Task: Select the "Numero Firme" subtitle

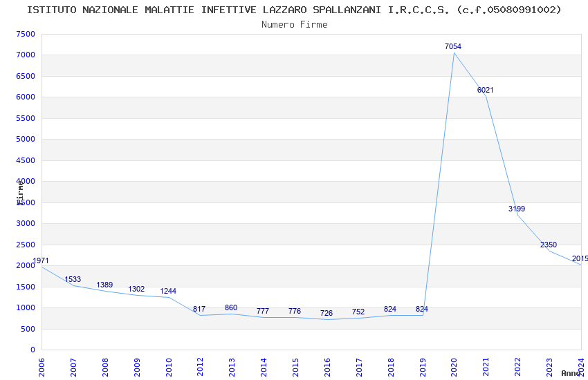Action: point(295,25)
